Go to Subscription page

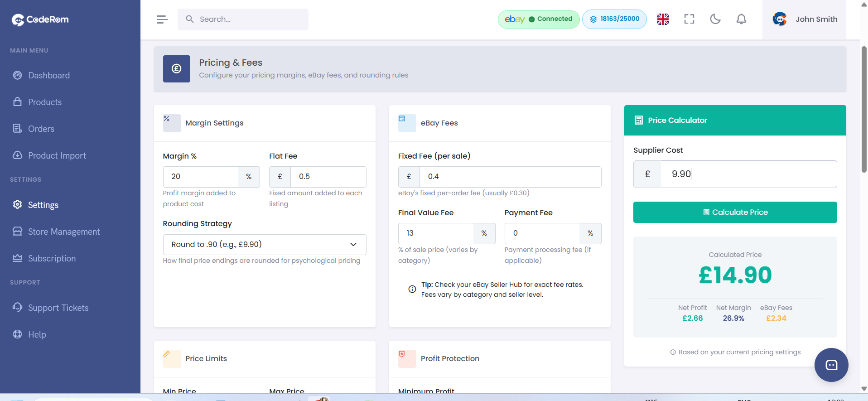(x=52, y=258)
